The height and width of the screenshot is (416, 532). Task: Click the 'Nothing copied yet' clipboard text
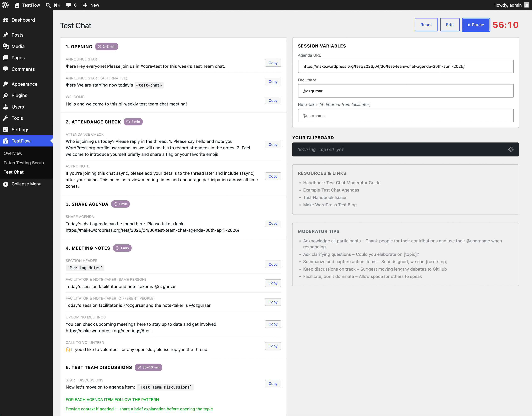click(321, 150)
